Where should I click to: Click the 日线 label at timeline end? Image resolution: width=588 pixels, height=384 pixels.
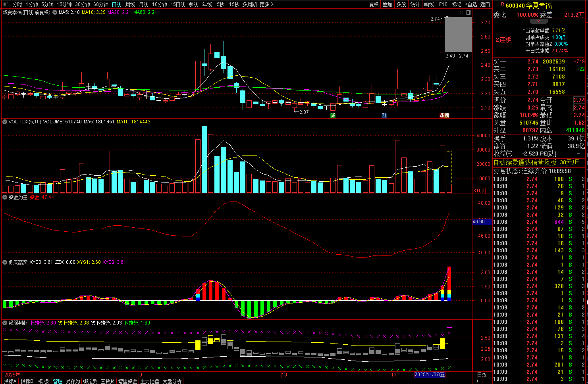pyautogui.click(x=482, y=375)
